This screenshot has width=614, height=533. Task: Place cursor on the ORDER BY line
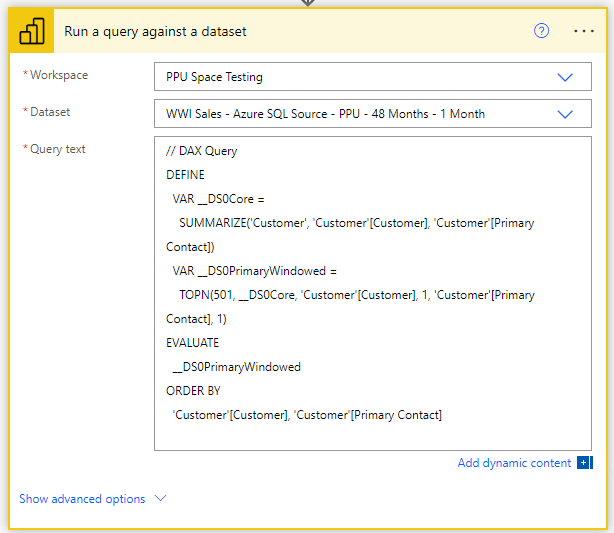tap(193, 391)
